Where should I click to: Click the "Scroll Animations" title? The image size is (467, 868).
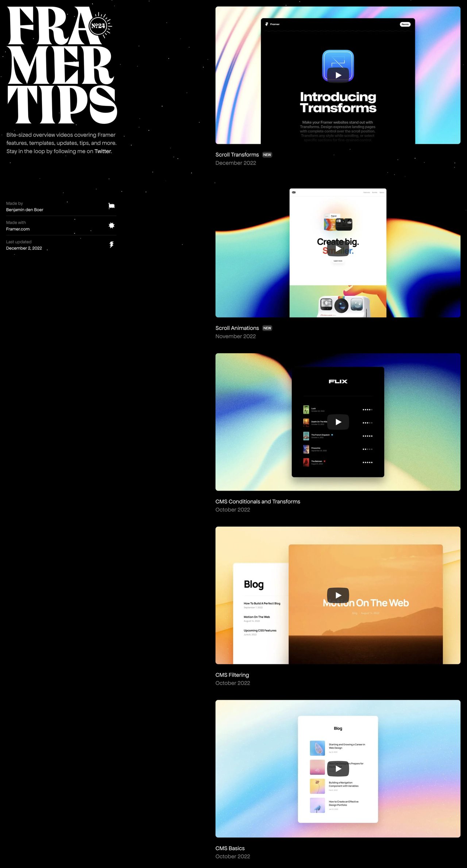(237, 328)
